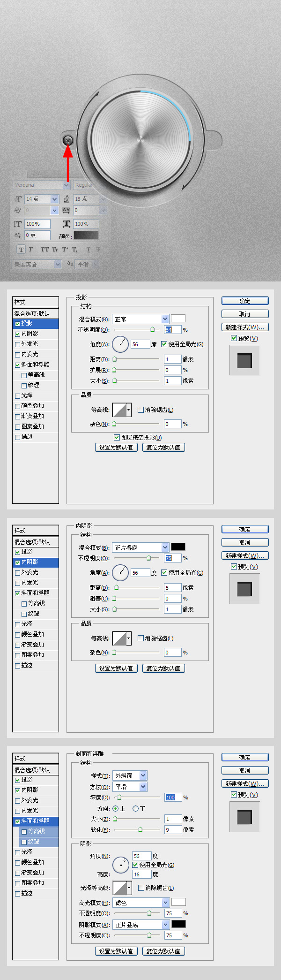Click the 深度 value field showing 100
The height and width of the screenshot is (980, 281).
pos(173,798)
